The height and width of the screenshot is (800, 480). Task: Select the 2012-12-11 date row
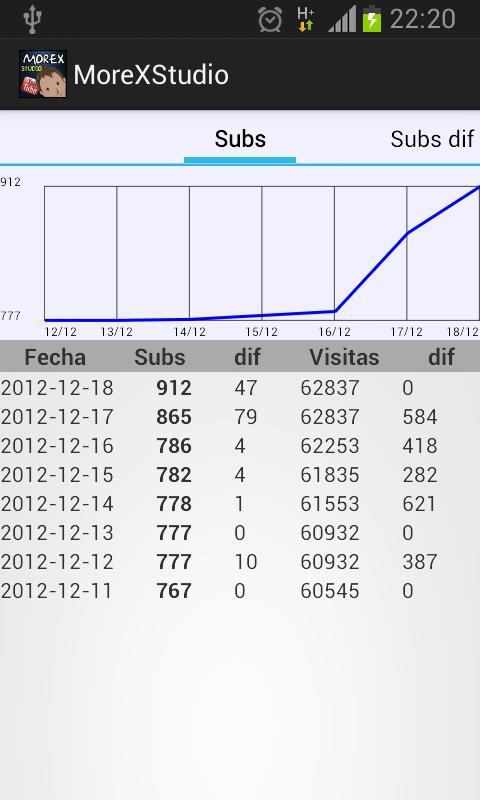click(240, 591)
